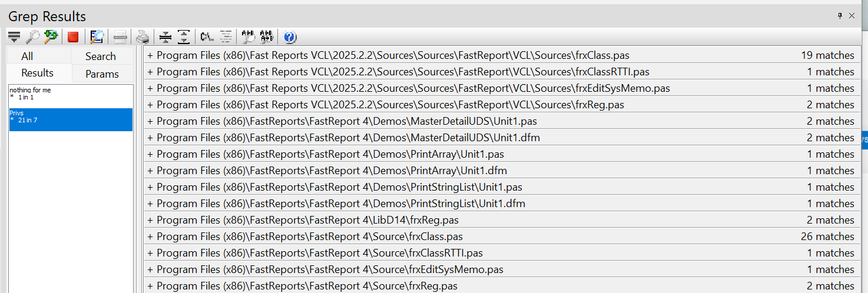Open the toolbar dropdown menu icon
Image resolution: width=868 pixels, height=293 pixels.
click(x=14, y=37)
